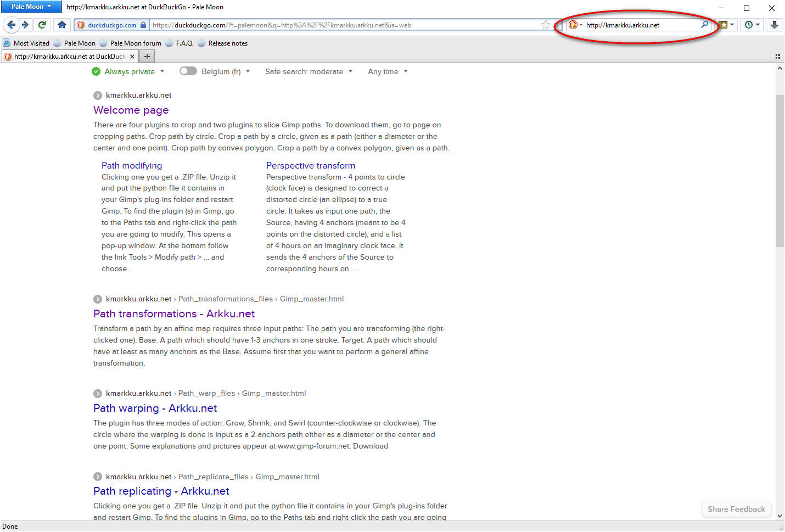This screenshot has height=532, width=785.
Task: Click the snippet starting 'Clicking one you get a .ZIP file. Unzip it and put'
Action: point(270,512)
